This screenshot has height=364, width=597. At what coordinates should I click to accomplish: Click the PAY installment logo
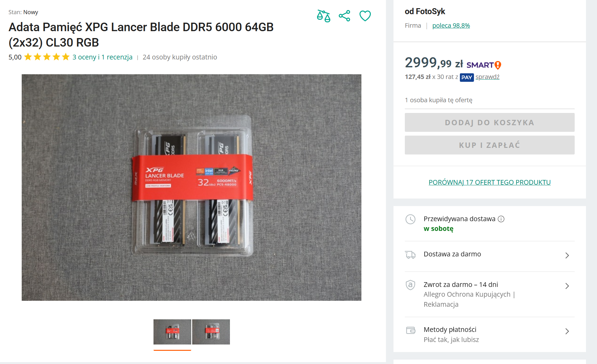(467, 77)
